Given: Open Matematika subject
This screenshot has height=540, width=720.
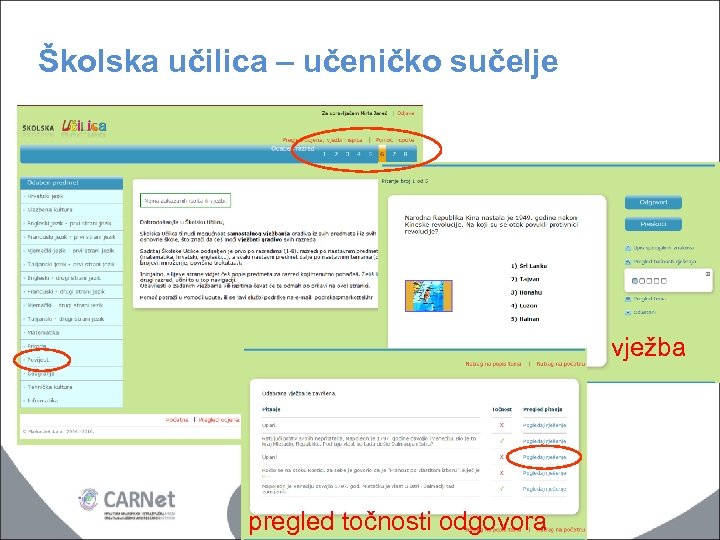Looking at the screenshot, I should coord(72,332).
